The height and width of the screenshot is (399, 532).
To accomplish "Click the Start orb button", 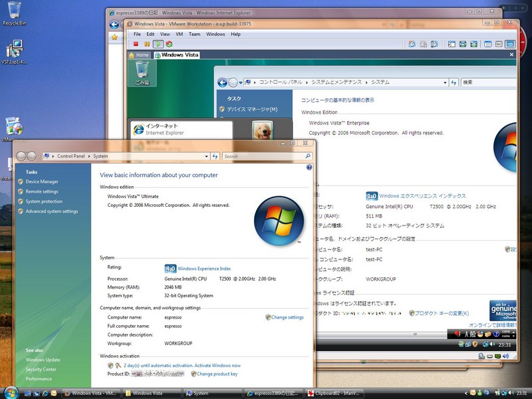I will coord(11,392).
